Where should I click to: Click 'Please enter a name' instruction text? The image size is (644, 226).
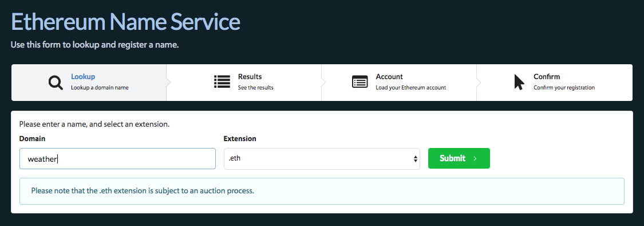coord(94,124)
